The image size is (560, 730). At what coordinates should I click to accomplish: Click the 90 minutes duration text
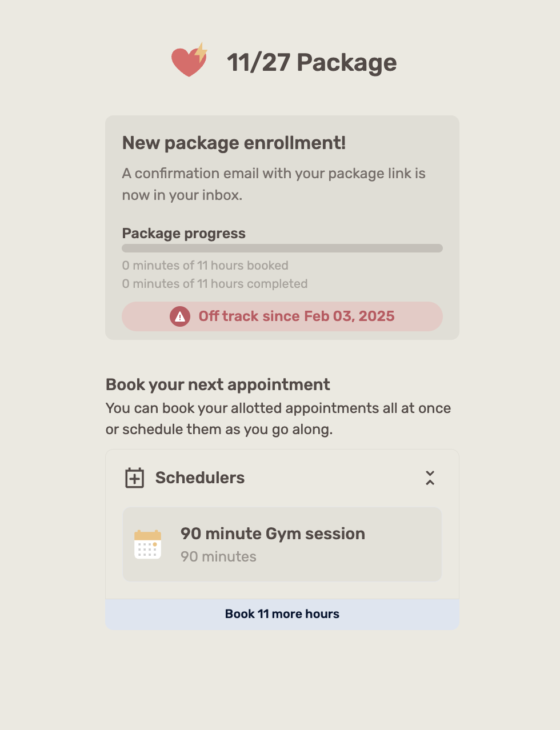click(x=218, y=556)
